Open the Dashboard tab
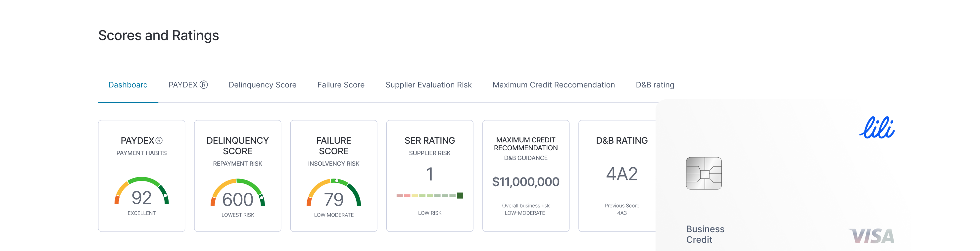The height and width of the screenshot is (251, 980). coord(128,85)
